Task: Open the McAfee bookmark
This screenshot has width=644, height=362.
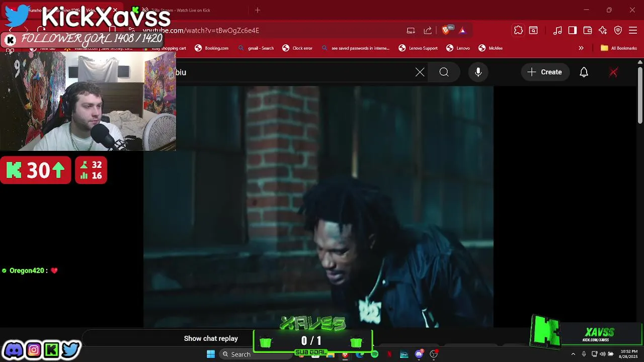Action: (491, 48)
